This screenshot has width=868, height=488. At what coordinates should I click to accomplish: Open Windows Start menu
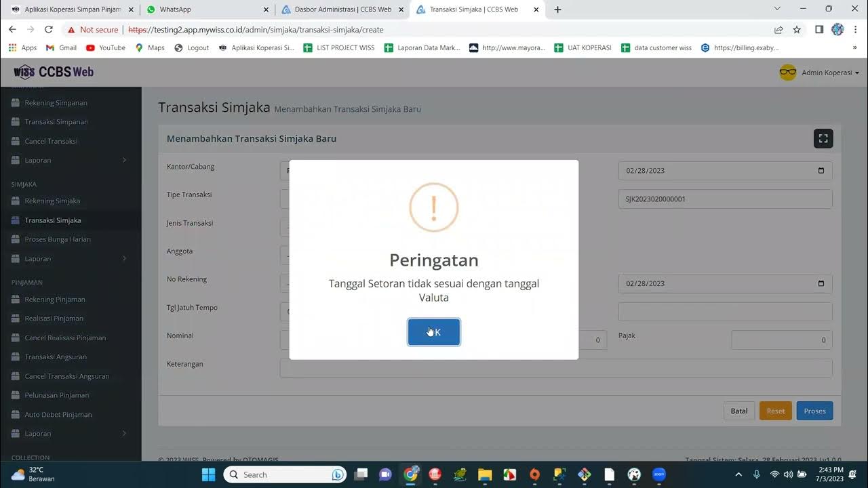click(x=208, y=474)
